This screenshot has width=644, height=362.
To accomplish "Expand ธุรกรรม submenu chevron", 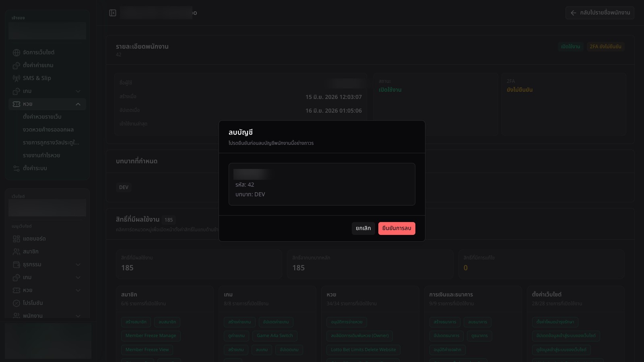I will tap(78, 265).
